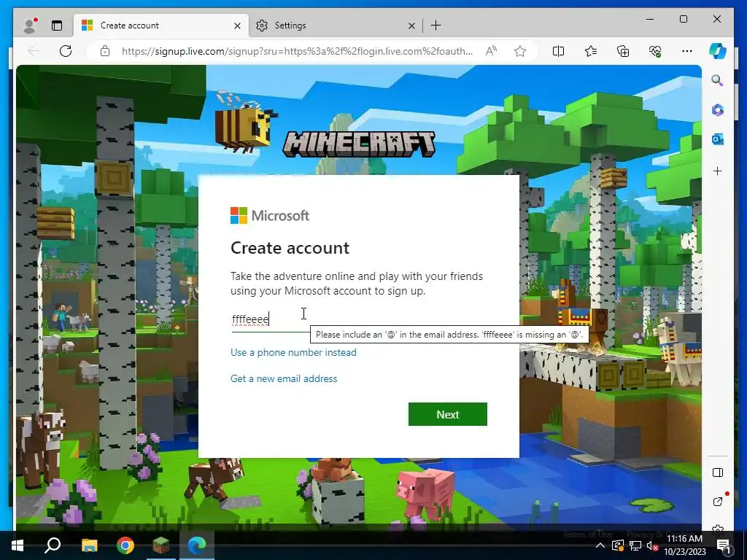Screen dimensions: 747x560
Task: Click the muted volume tray icon
Action: click(653, 545)
